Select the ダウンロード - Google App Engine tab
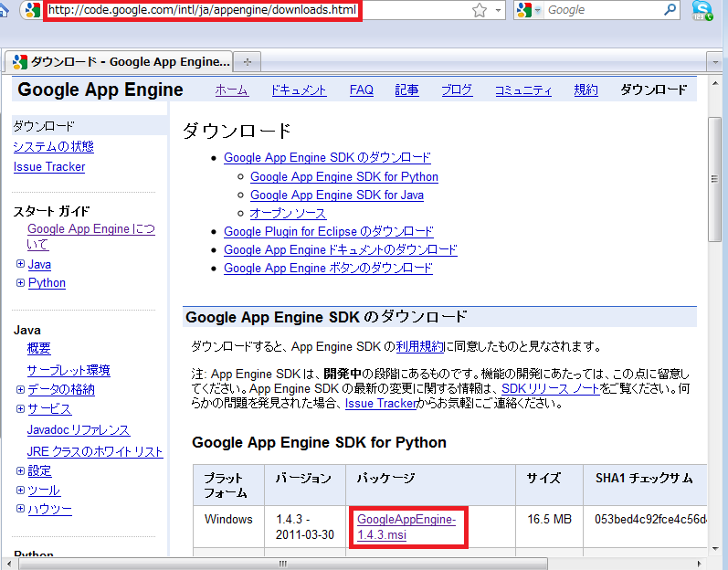Image resolution: width=728 pixels, height=570 pixels. tap(119, 61)
